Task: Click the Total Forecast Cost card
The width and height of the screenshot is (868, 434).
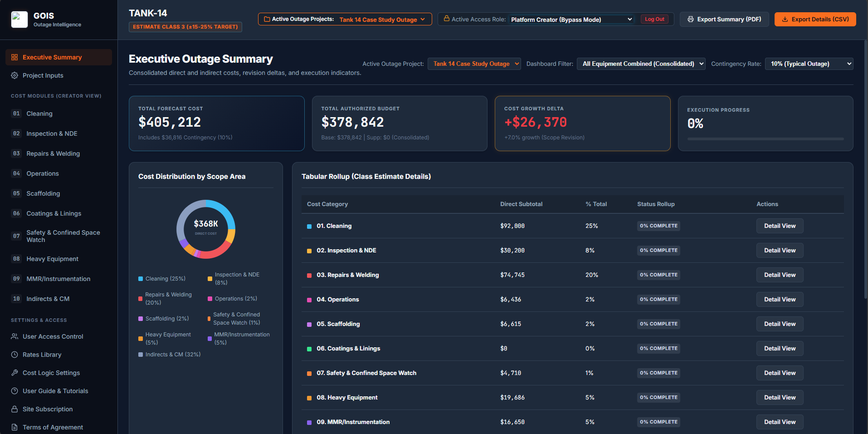Action: (x=217, y=123)
